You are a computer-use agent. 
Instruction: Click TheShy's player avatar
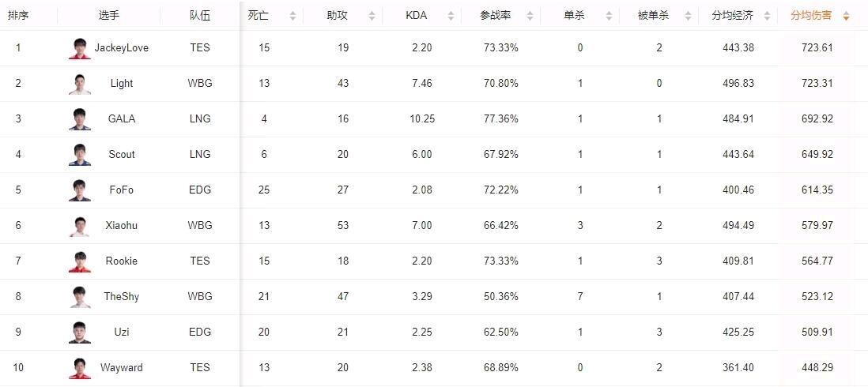[x=80, y=297]
